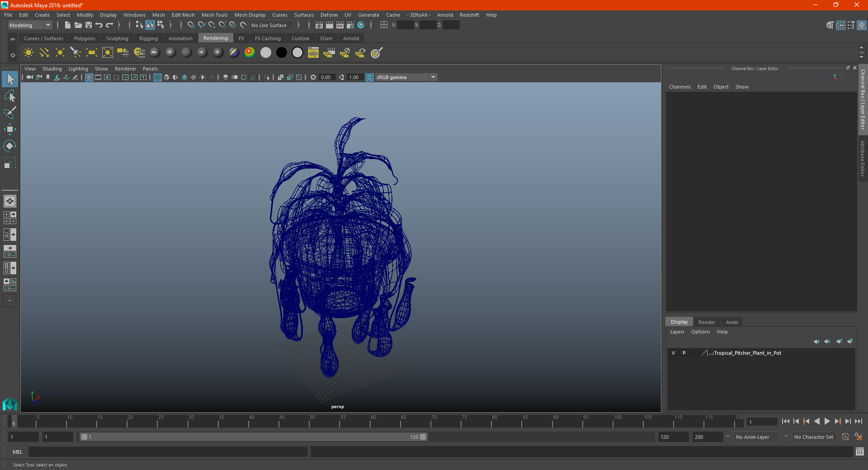
Task: Open the viewport Panels menu
Action: (150, 69)
